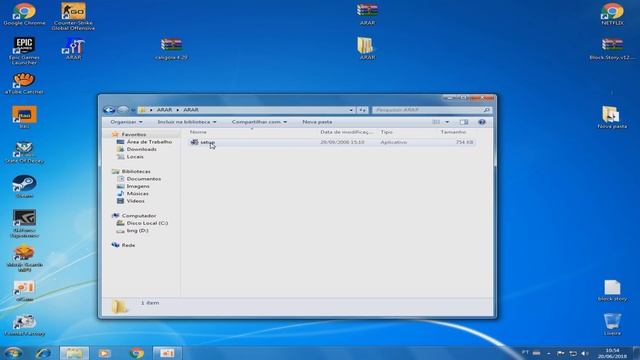
Task: Open the Windows Start orb
Action: click(13, 353)
